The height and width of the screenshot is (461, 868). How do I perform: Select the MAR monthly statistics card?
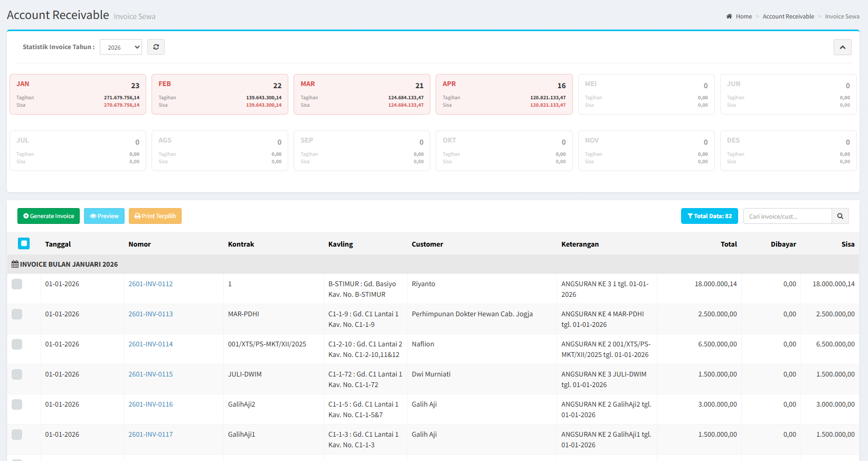tap(362, 94)
